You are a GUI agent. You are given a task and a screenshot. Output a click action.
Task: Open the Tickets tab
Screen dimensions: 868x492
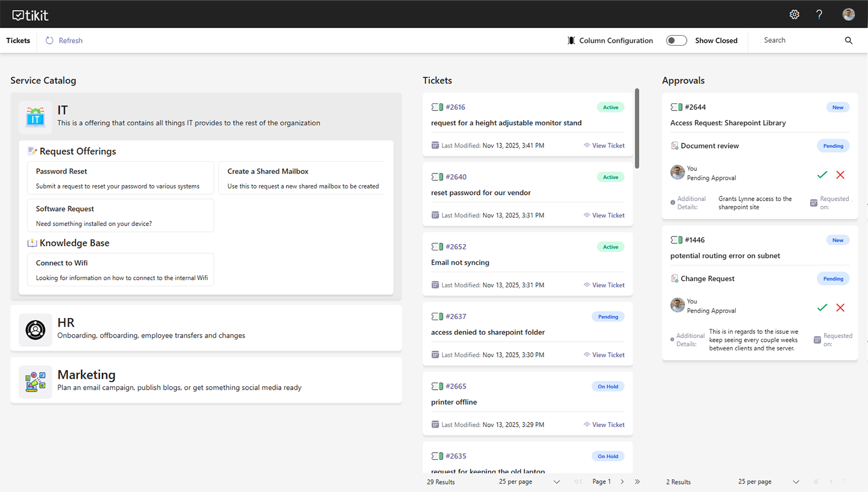pyautogui.click(x=18, y=40)
